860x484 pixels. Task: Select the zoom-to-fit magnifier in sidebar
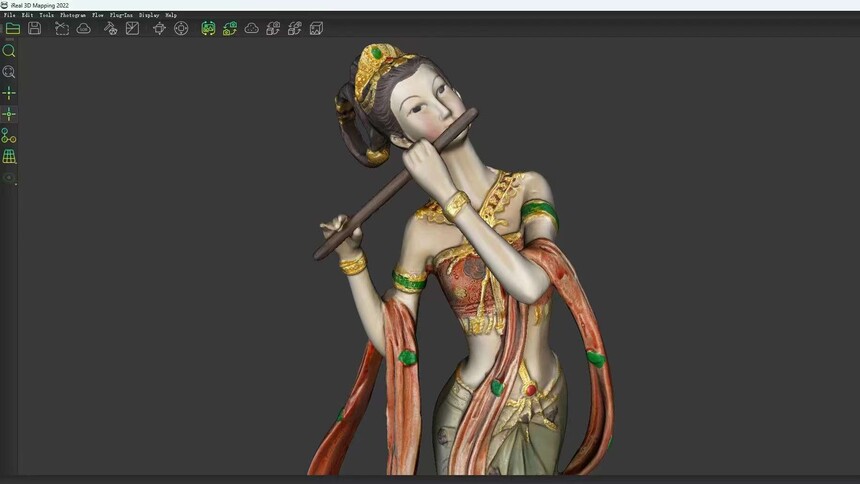tap(9, 72)
